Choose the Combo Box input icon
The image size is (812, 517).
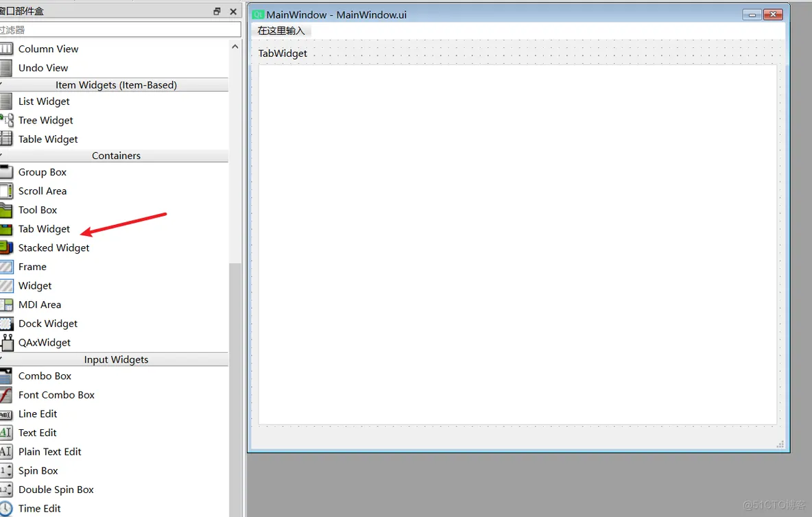pyautogui.click(x=6, y=376)
